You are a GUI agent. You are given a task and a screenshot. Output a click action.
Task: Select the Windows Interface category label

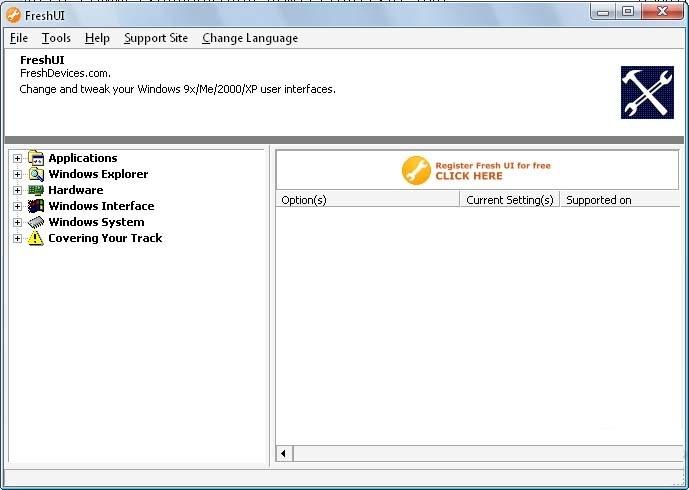[x=101, y=206]
